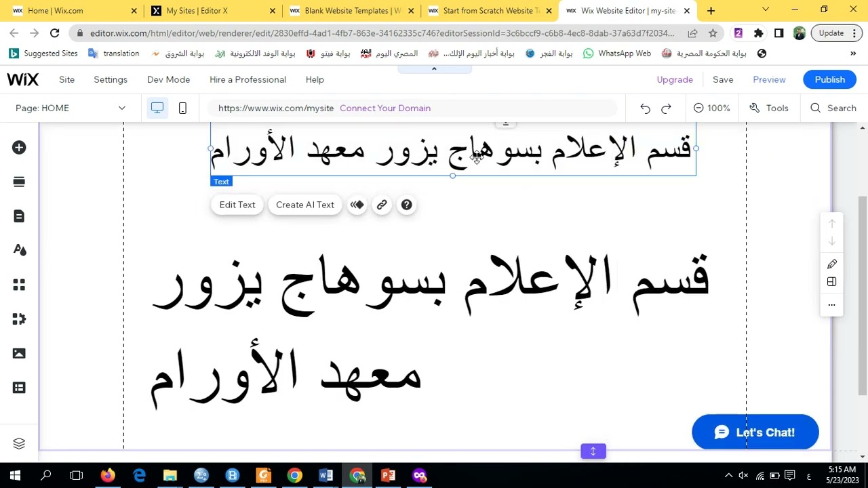Click the Publish button
This screenshot has width=868, height=488.
coord(830,79)
